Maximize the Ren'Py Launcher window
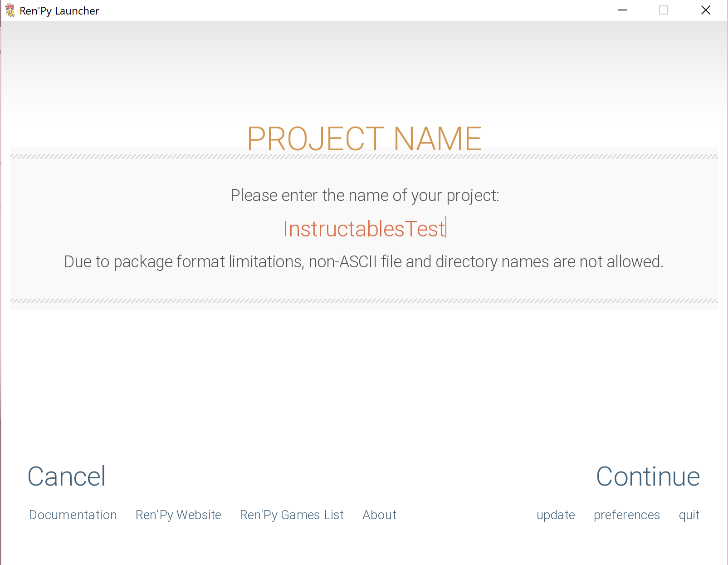728x565 pixels. 664,10
